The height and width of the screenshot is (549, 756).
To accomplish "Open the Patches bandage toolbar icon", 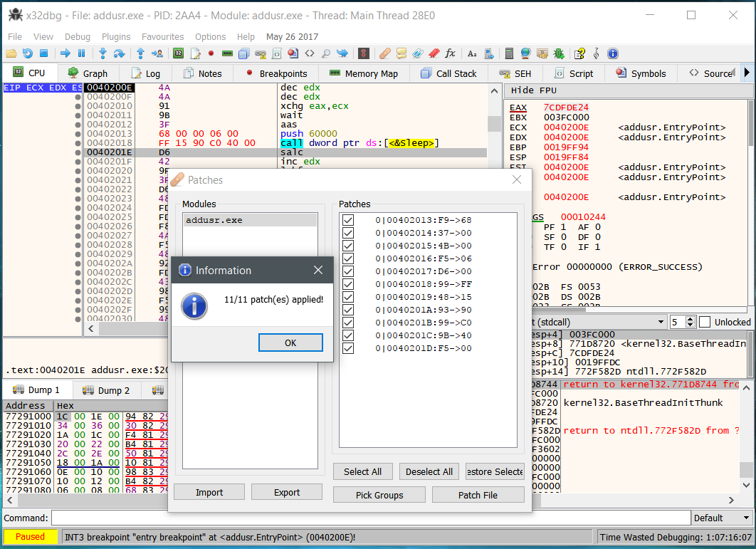I will pyautogui.click(x=384, y=53).
